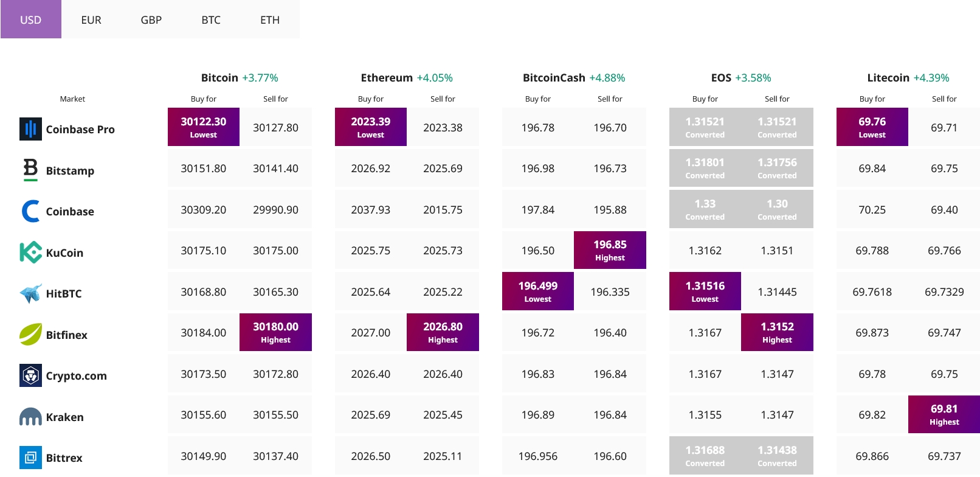Select the GBP currency tab
The height and width of the screenshot is (477, 980).
coord(151,19)
